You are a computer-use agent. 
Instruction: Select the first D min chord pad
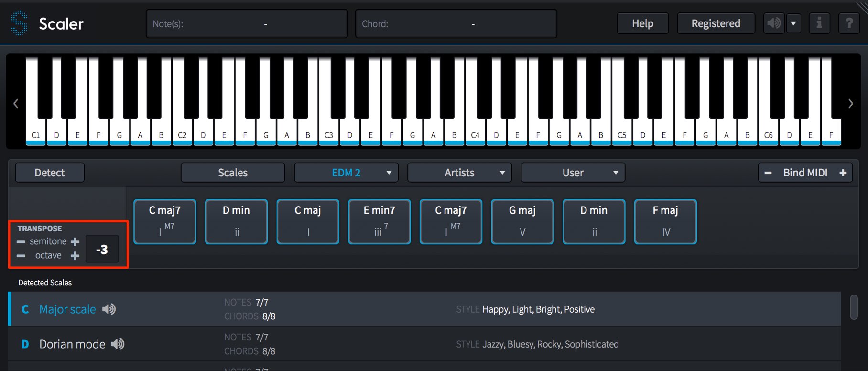click(x=236, y=222)
